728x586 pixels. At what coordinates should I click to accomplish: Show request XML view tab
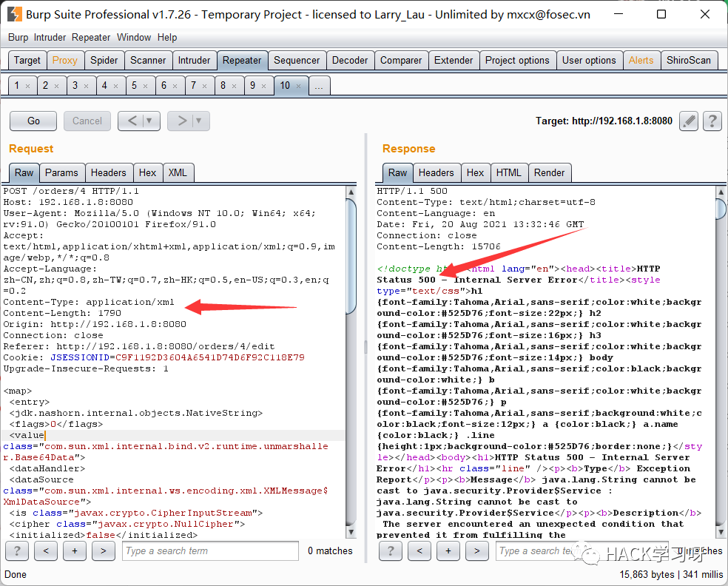(x=178, y=172)
